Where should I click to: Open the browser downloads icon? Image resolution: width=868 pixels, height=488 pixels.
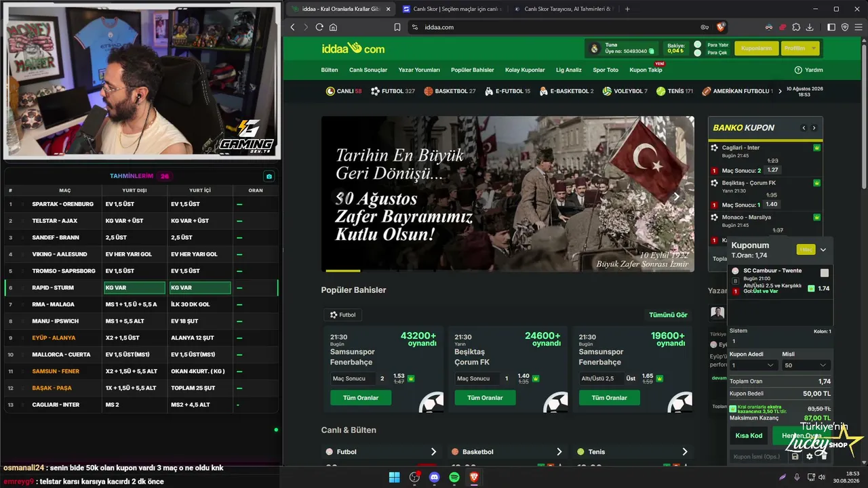(x=810, y=27)
